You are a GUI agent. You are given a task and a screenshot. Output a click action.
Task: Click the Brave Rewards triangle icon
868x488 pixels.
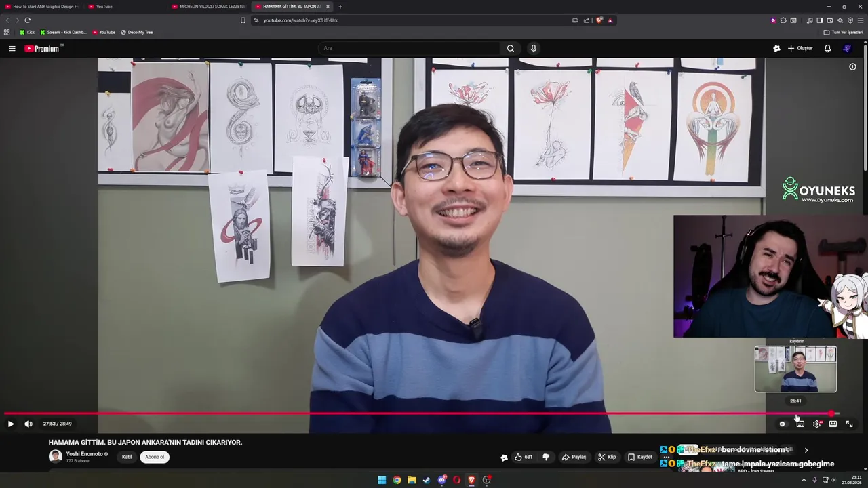(610, 20)
